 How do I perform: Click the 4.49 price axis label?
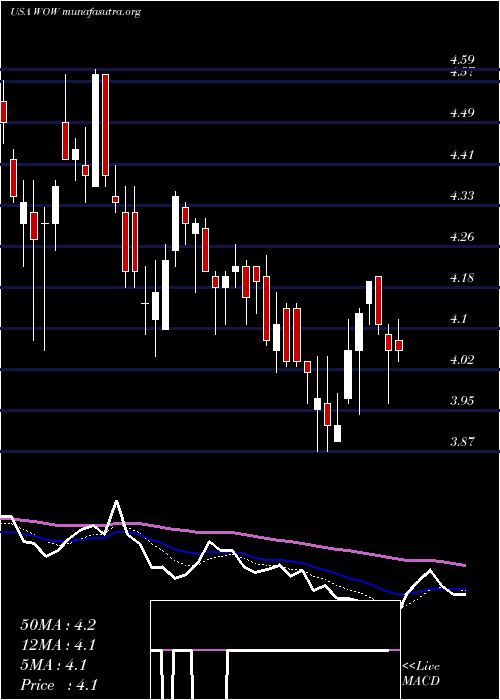(x=462, y=113)
